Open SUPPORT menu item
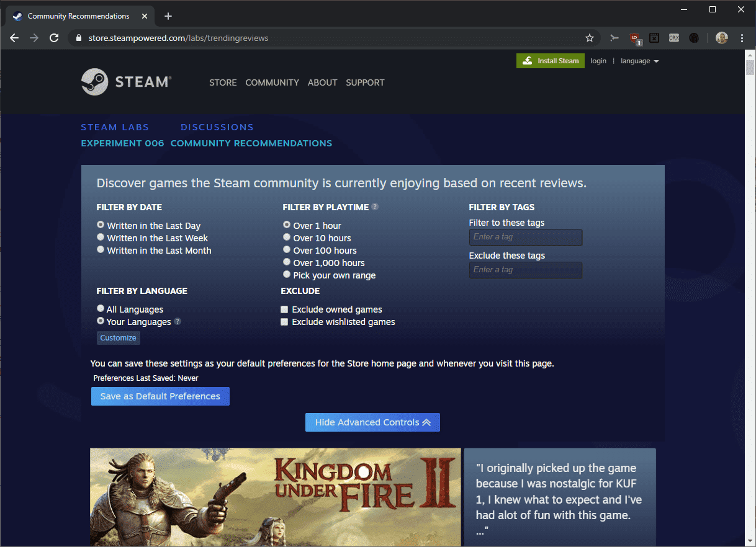Viewport: 756px width, 547px height. tap(365, 82)
